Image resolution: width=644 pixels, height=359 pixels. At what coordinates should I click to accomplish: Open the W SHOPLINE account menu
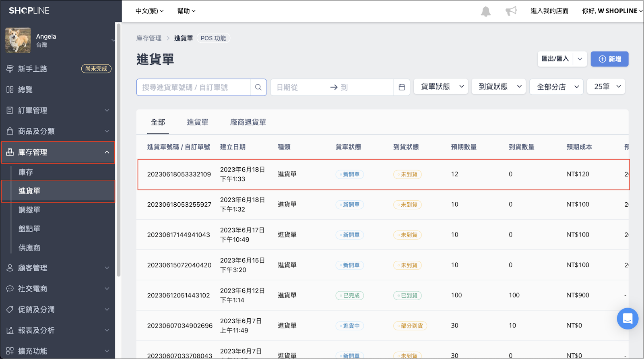[x=612, y=11]
